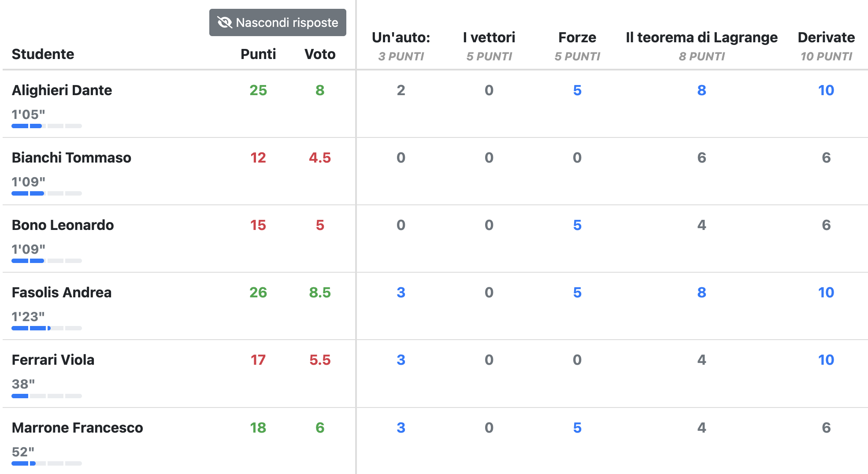
Task: Click Bianchi Tommaso's Lagrange score 6
Action: tap(701, 158)
